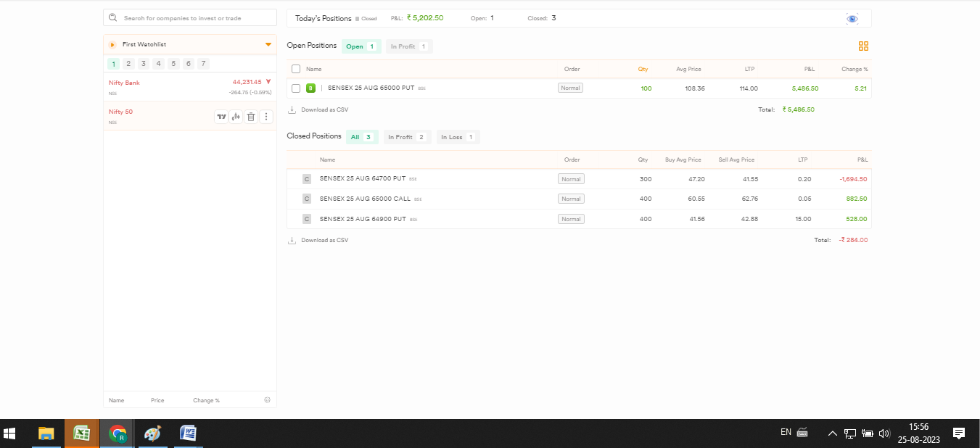Click Normal order tag for SENSEX 65000 CALL
This screenshot has height=448, width=980.
[571, 199]
